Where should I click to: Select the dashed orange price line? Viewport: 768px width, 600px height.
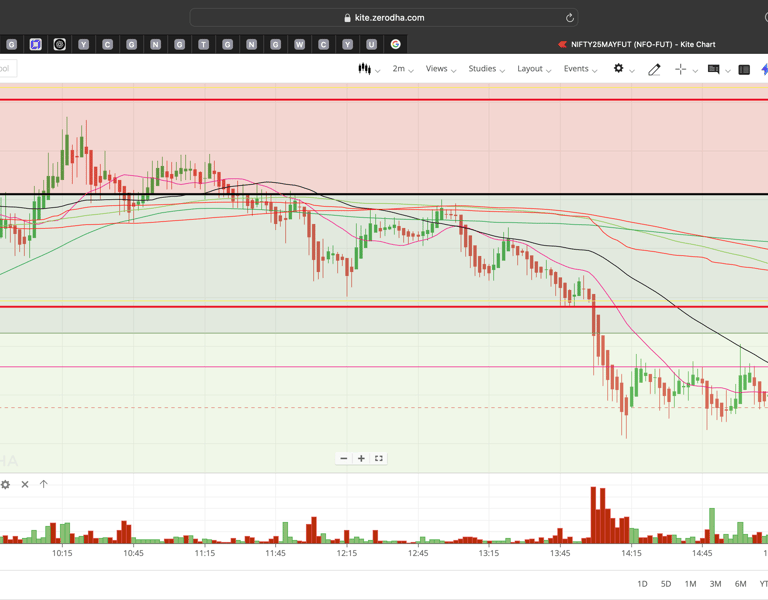384,408
